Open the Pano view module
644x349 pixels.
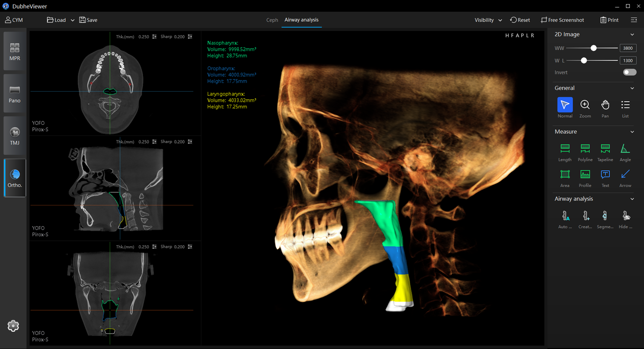[x=15, y=94]
